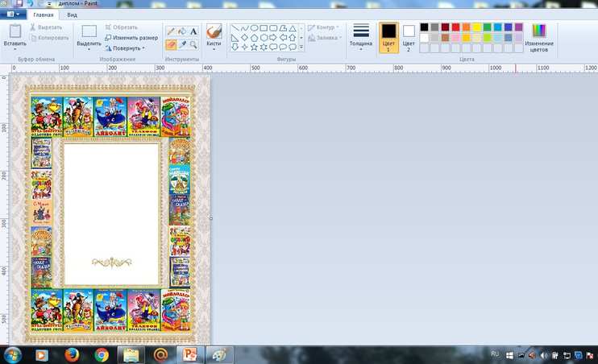
Task: Open the Главная (home) ribbon tab
Action: pyautogui.click(x=44, y=15)
